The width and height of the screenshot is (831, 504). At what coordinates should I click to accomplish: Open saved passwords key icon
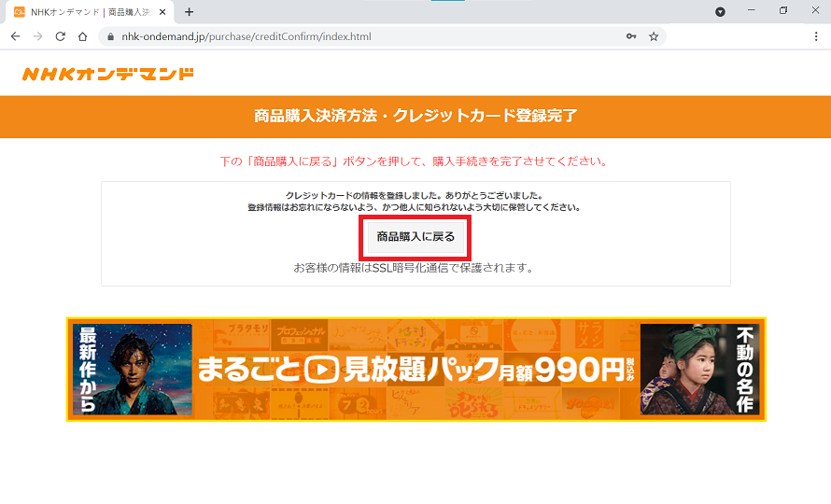[x=631, y=36]
